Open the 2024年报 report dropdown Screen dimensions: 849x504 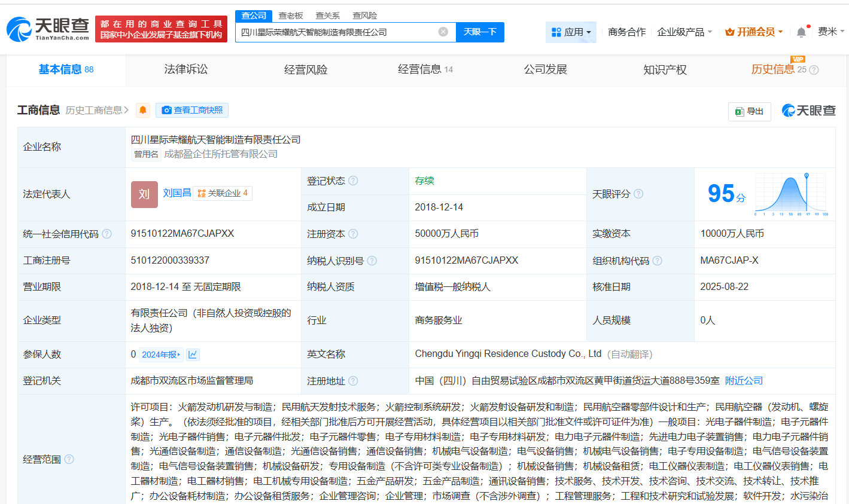coord(161,355)
